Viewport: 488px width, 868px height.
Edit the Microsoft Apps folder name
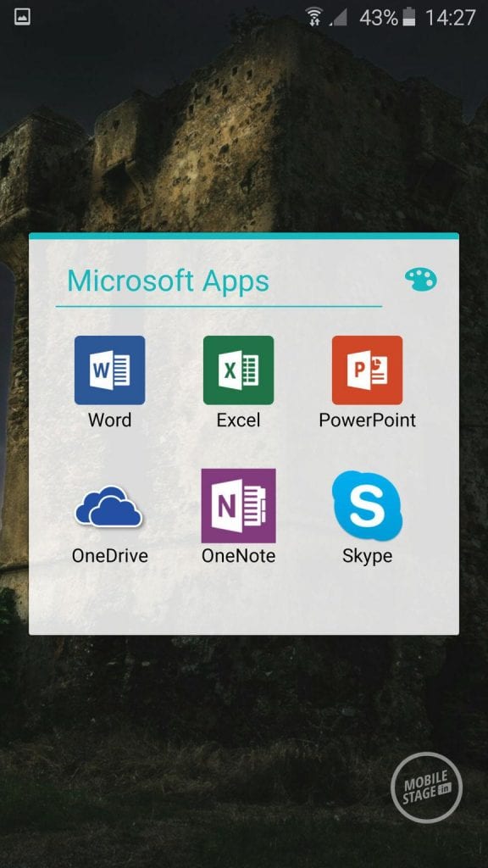coord(169,281)
